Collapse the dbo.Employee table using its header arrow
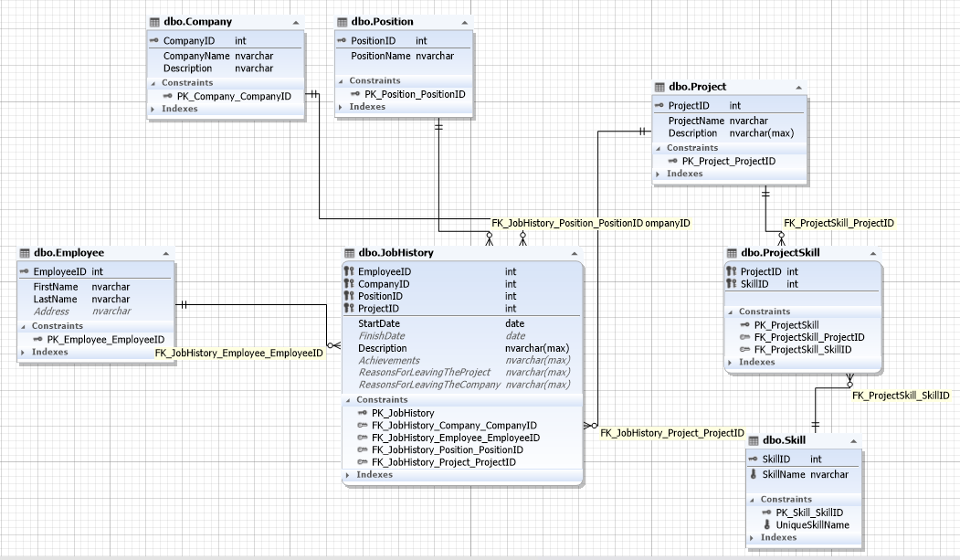Viewport: 960px width, 560px height. [x=166, y=253]
